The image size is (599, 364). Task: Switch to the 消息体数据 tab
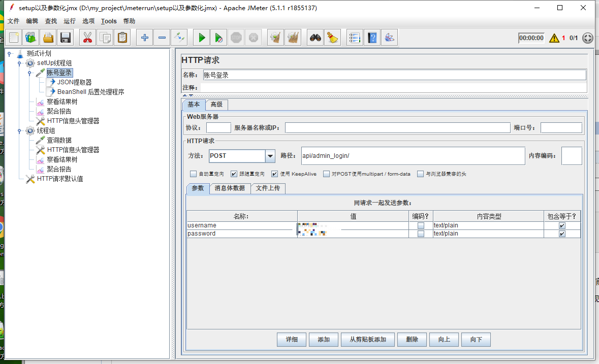(x=230, y=188)
